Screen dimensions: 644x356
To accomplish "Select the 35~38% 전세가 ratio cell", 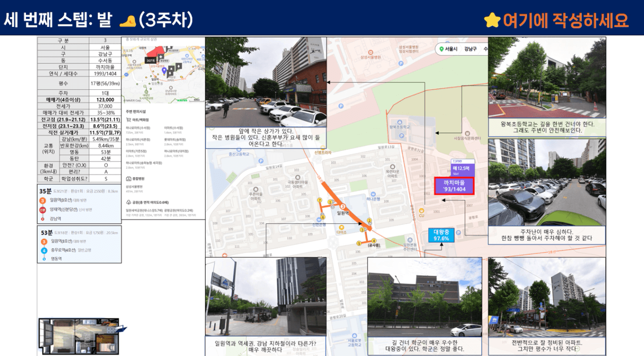I will (105, 113).
